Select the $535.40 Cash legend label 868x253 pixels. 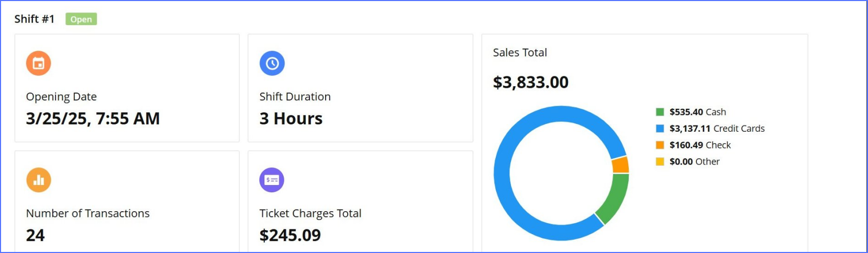(x=697, y=112)
